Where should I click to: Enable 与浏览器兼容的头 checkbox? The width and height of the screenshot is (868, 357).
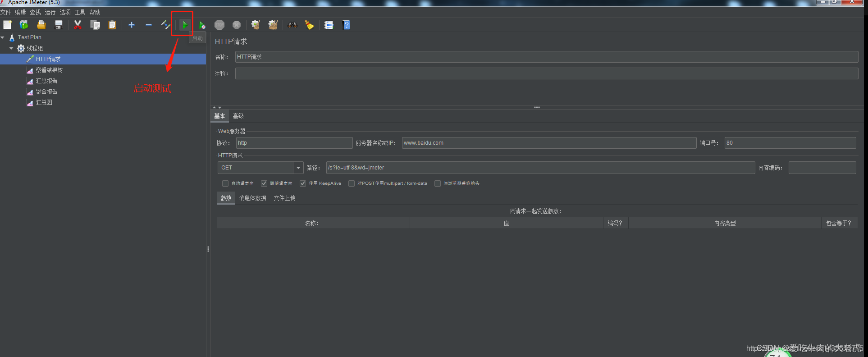438,183
